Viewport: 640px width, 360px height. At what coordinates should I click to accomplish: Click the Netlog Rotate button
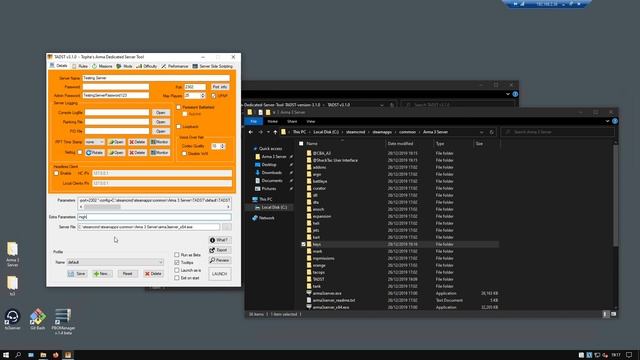[95, 153]
